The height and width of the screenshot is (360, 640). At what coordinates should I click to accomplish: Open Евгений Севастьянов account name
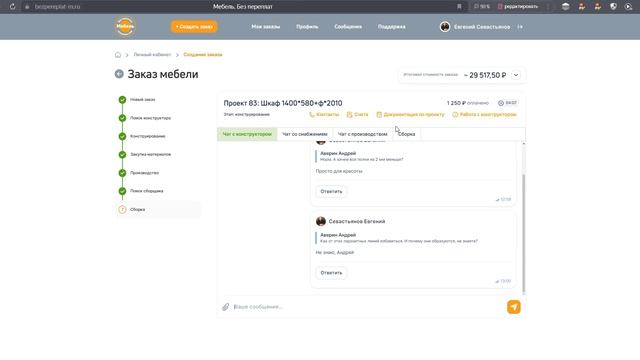(x=482, y=27)
